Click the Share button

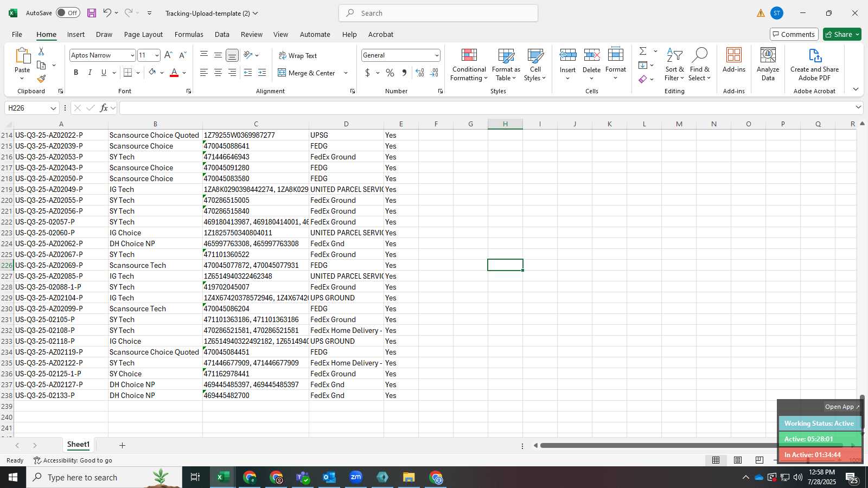pyautogui.click(x=842, y=34)
